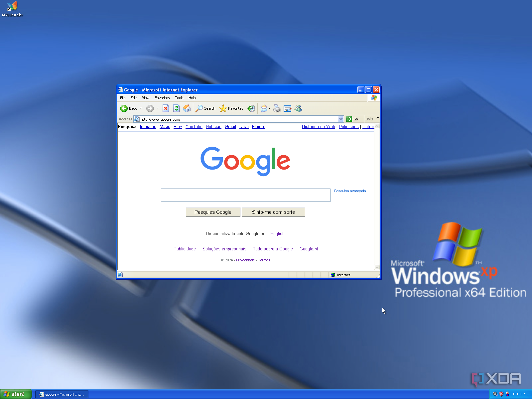Screen dimensions: 532x399
Task: Open the Favorites star button
Action: (x=231, y=108)
